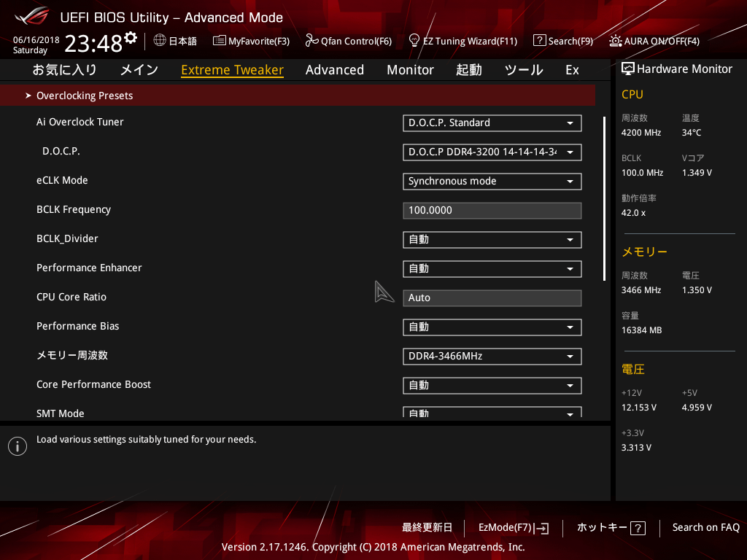Screen dimensions: 747x560
Task: Select the SMT Mode label
Action: pyautogui.click(x=60, y=413)
